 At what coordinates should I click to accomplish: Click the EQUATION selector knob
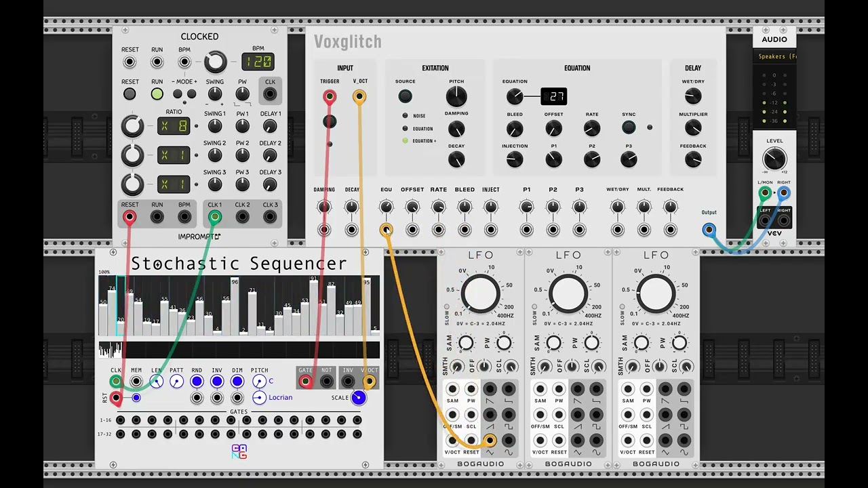[515, 97]
